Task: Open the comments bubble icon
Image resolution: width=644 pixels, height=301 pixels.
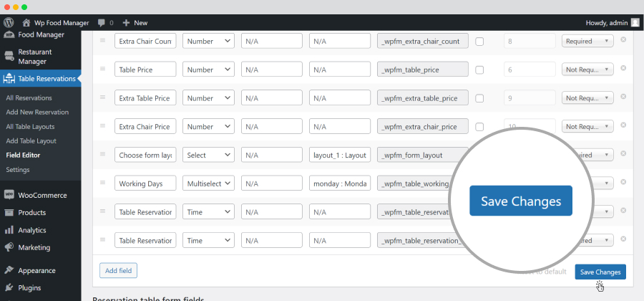Action: coord(102,23)
